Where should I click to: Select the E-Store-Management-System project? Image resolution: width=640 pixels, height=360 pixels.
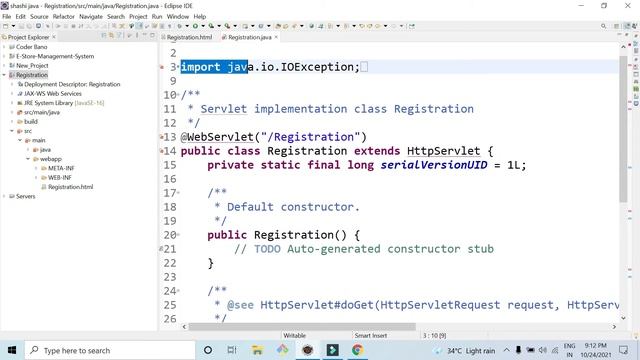(55, 56)
